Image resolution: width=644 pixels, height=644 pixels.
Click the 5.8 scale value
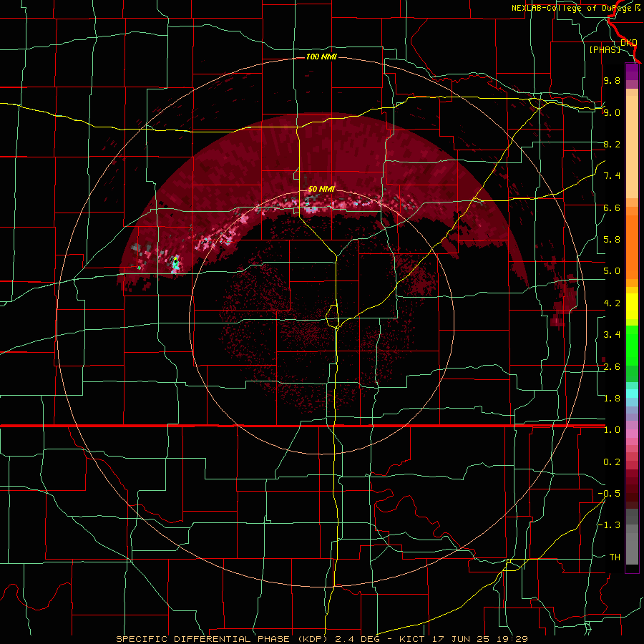[x=612, y=240]
